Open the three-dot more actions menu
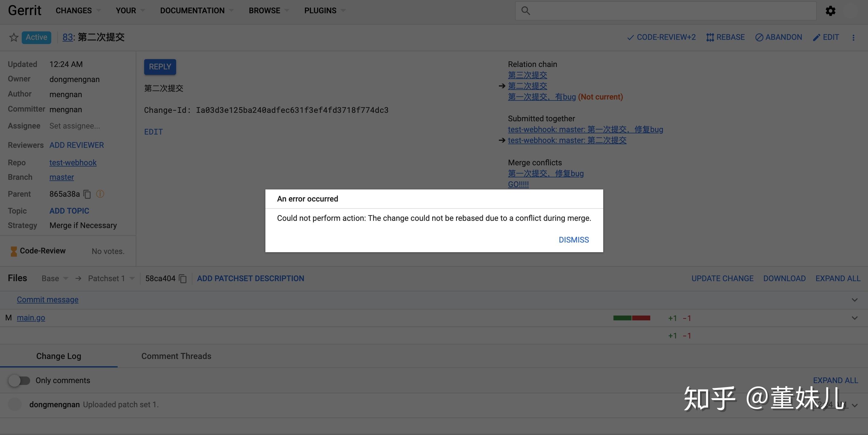868x435 pixels. pyautogui.click(x=854, y=37)
